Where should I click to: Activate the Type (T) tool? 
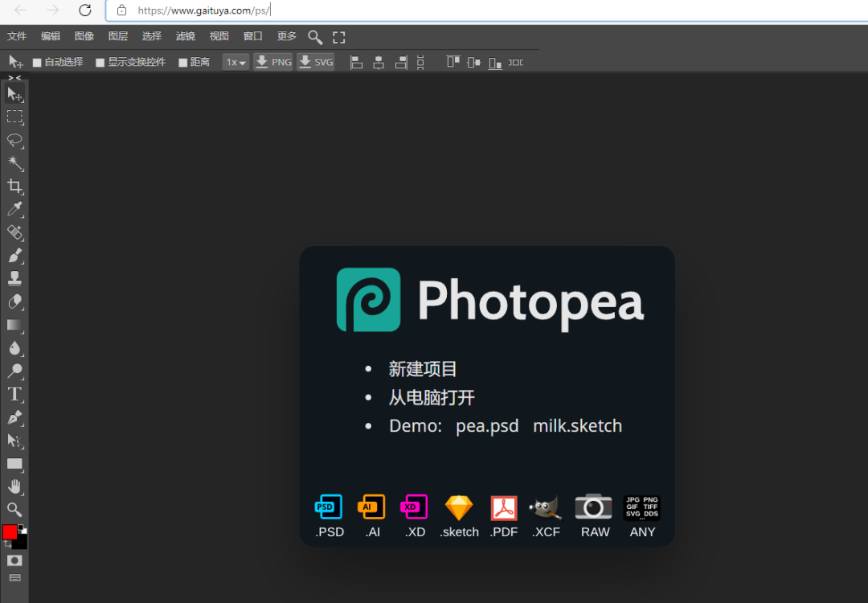click(x=14, y=394)
